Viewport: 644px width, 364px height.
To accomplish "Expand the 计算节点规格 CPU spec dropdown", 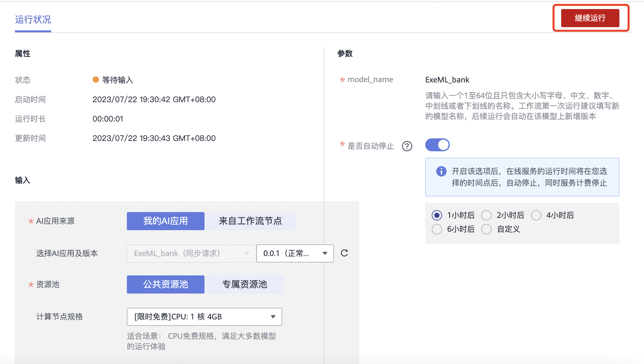I will coord(204,317).
